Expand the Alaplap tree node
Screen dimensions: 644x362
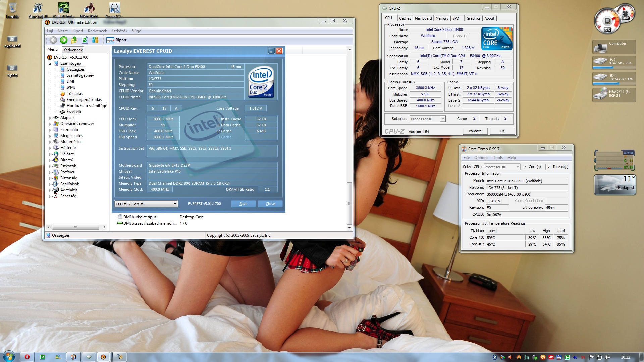(x=50, y=118)
